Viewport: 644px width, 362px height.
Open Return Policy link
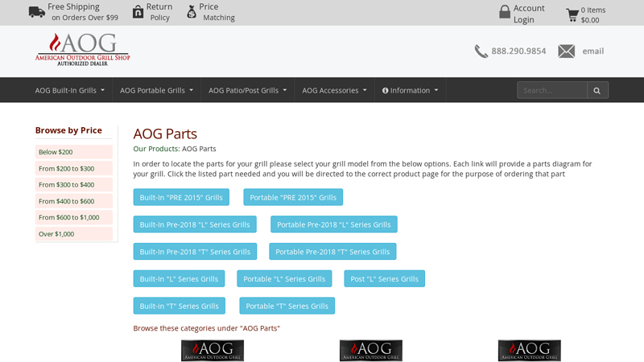pyautogui.click(x=159, y=12)
